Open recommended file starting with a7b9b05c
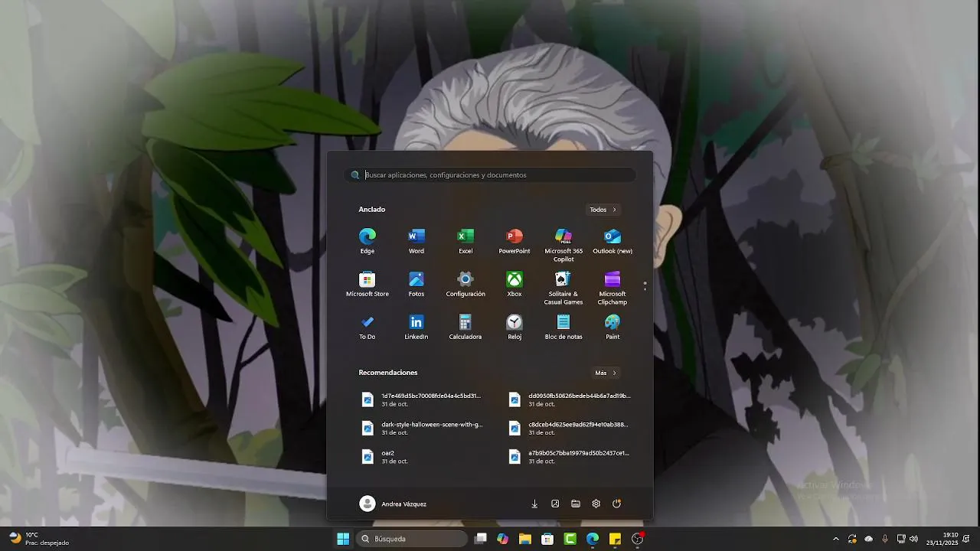The image size is (980, 551). (x=569, y=457)
